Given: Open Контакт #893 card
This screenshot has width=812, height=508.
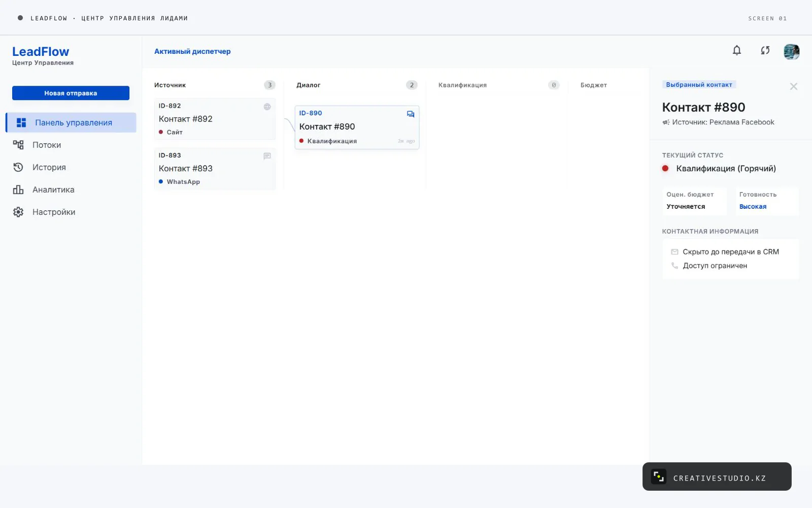Looking at the screenshot, I should [215, 169].
